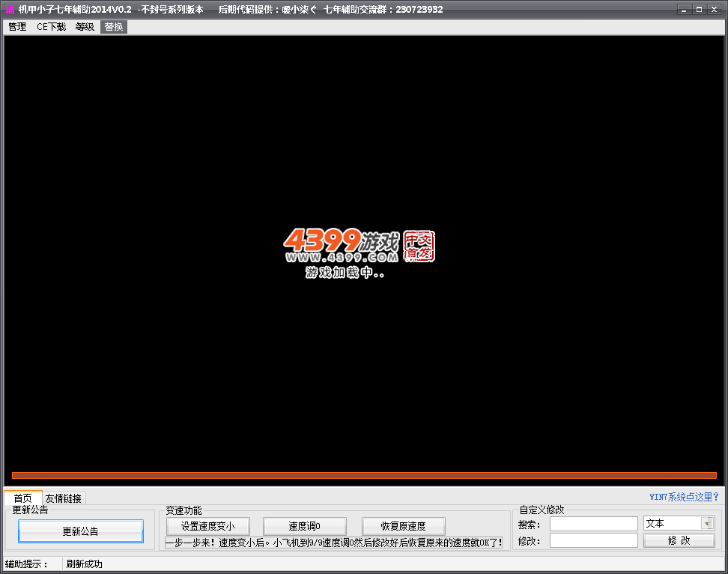
Task: Click the 修 改 button
Action: 679,540
